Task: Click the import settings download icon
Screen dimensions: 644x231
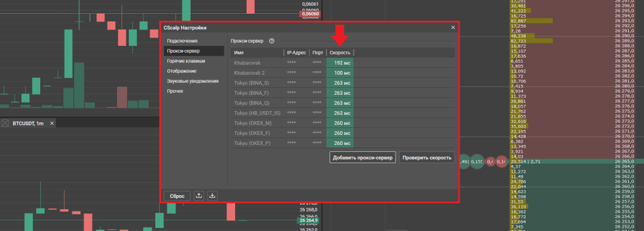Action: point(213,196)
